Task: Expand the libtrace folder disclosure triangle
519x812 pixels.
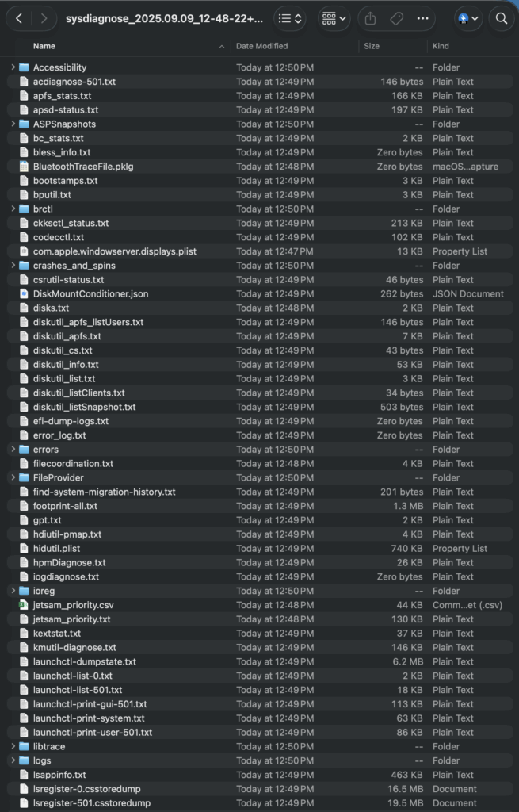Action: pyautogui.click(x=13, y=746)
